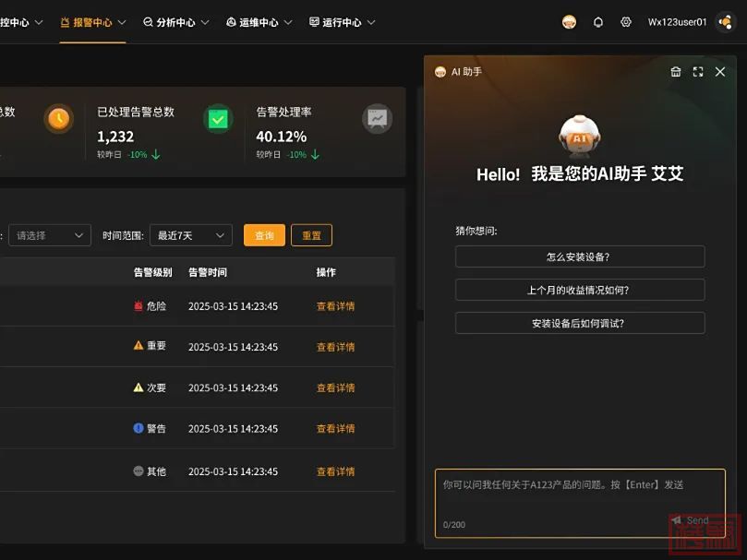Open 查看详情 for the 危险 alarm
This screenshot has height=560, width=747.
335,306
